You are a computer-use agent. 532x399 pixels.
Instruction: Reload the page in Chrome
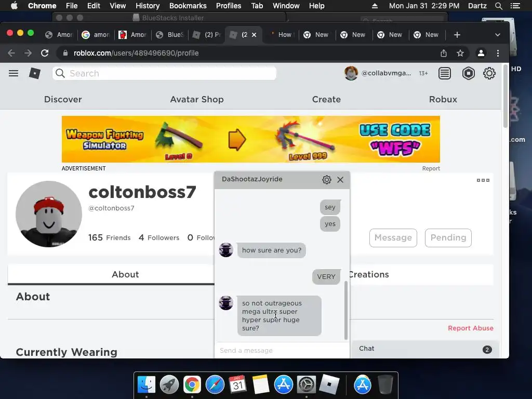[x=45, y=53]
